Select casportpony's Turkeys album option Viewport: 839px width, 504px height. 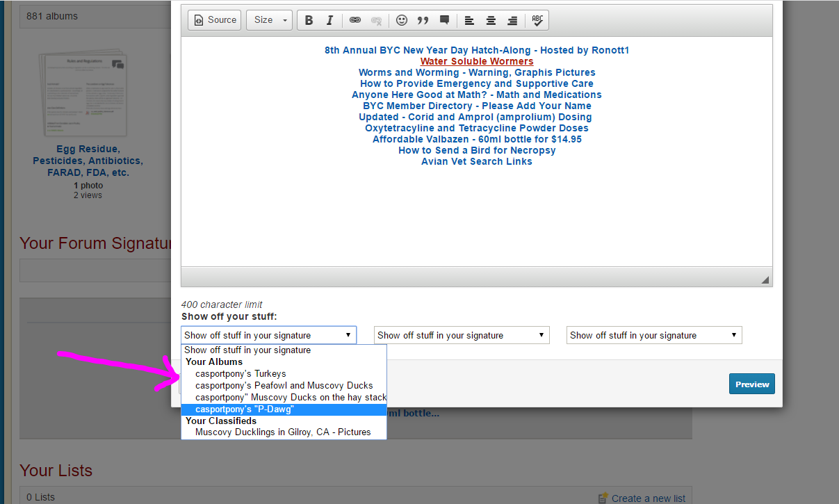coord(241,373)
